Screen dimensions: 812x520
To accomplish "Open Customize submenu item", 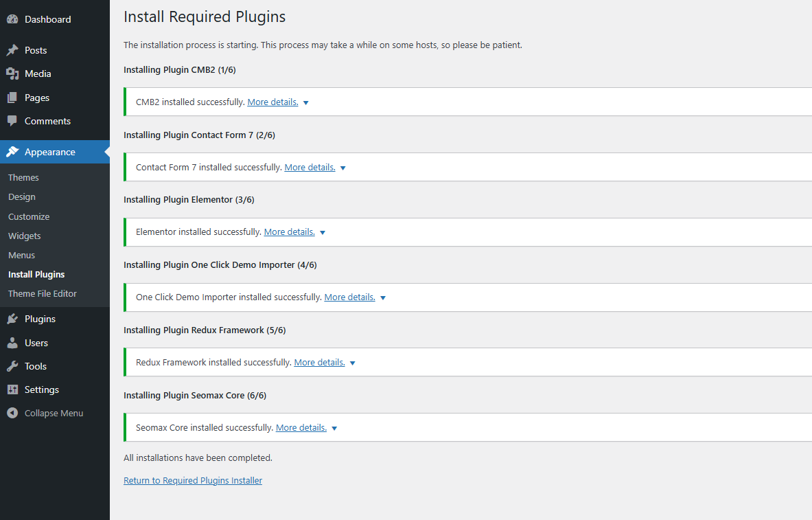I will (x=29, y=216).
